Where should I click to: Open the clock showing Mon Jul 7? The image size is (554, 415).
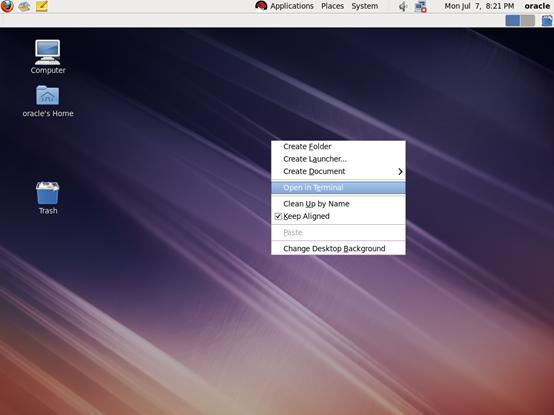[479, 6]
